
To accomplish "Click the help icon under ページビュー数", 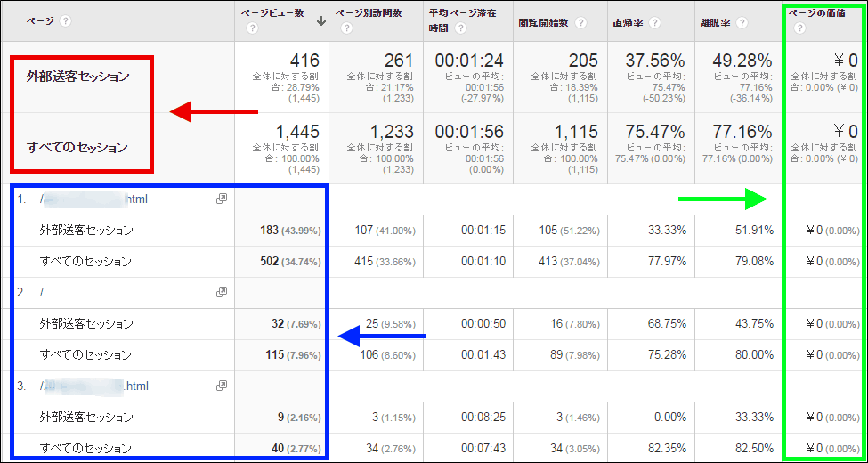I will point(252,28).
